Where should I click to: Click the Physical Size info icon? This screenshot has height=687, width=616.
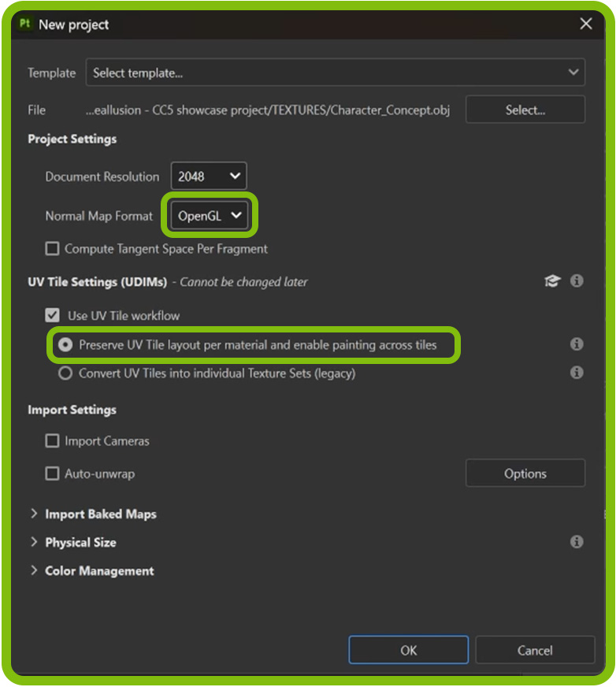577,542
